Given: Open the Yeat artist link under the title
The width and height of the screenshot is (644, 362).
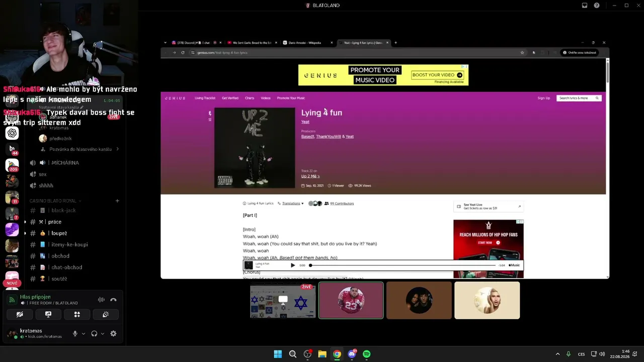Looking at the screenshot, I should tap(305, 122).
